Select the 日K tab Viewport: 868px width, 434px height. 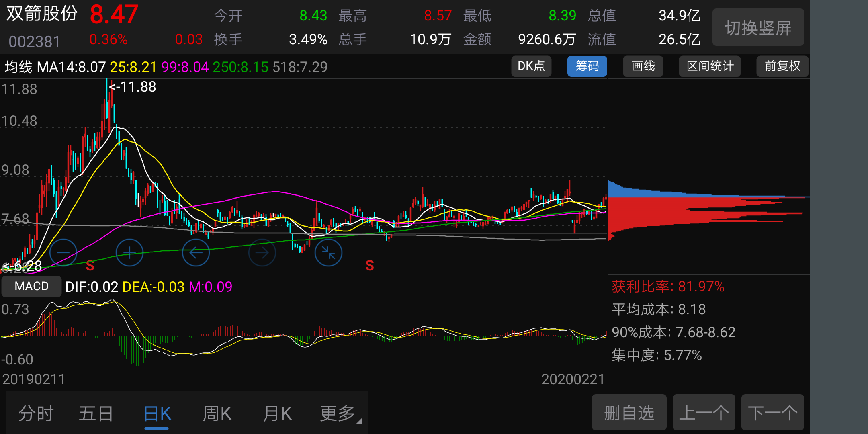point(157,413)
